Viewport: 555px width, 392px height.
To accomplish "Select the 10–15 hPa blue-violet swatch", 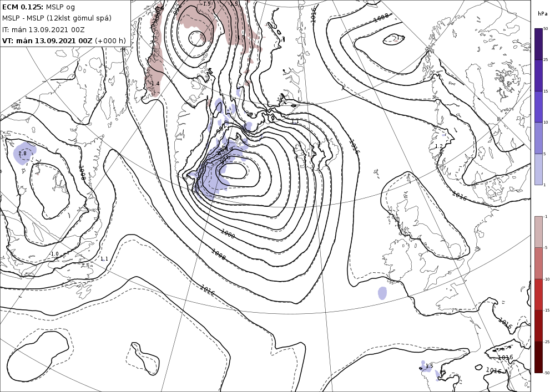I will pos(538,106).
